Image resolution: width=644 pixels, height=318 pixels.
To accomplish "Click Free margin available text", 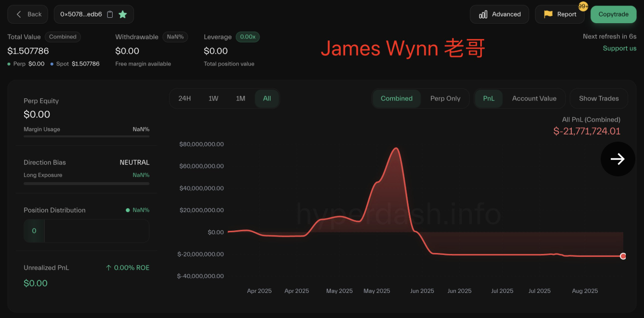I will click(x=143, y=64).
